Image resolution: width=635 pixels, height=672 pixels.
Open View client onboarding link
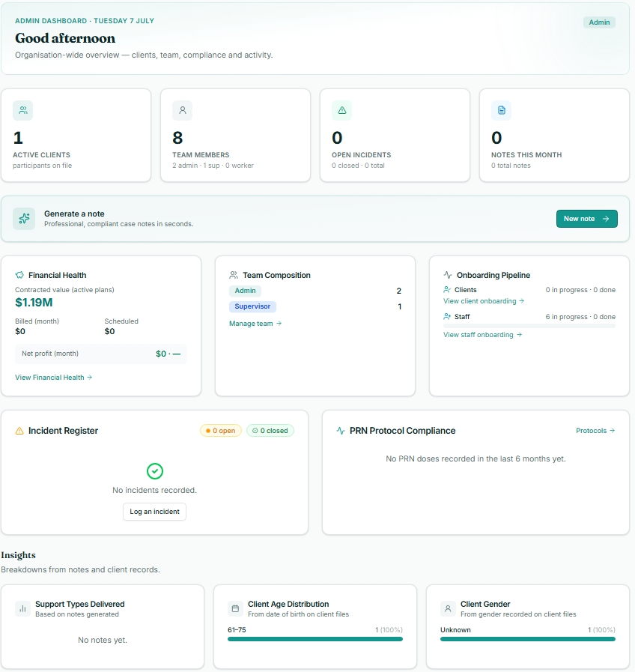[x=484, y=301]
